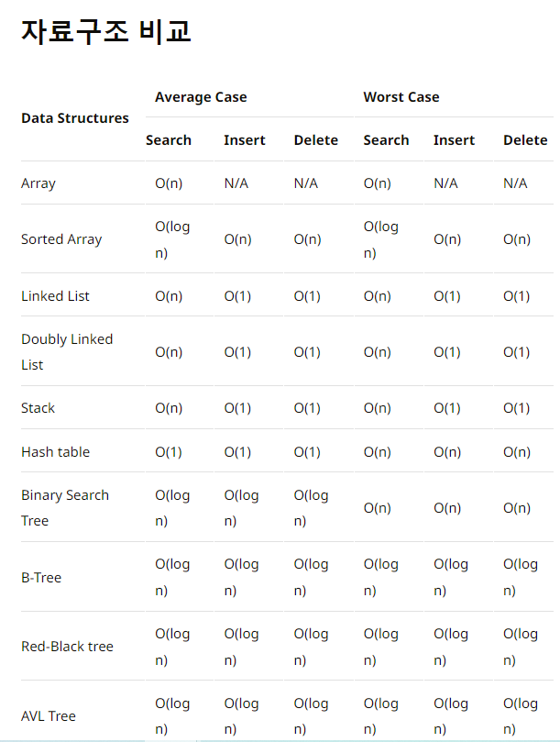Click Sorted Array's average Search O(log n) cell
This screenshot has width=560, height=742.
point(172,239)
